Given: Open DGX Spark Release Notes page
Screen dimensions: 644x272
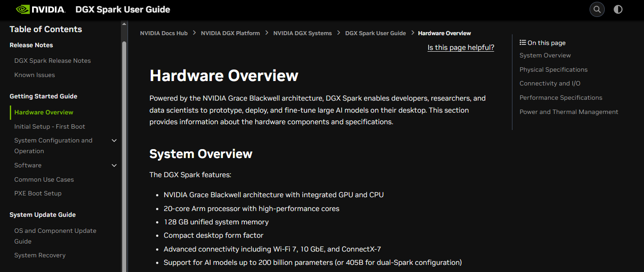Looking at the screenshot, I should coord(52,61).
